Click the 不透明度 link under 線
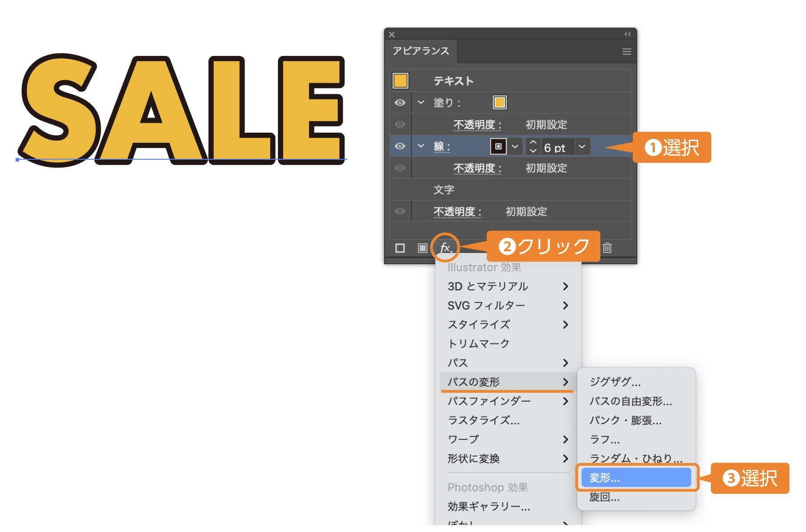Viewport: 806px width, 532px height. pyautogui.click(x=477, y=168)
